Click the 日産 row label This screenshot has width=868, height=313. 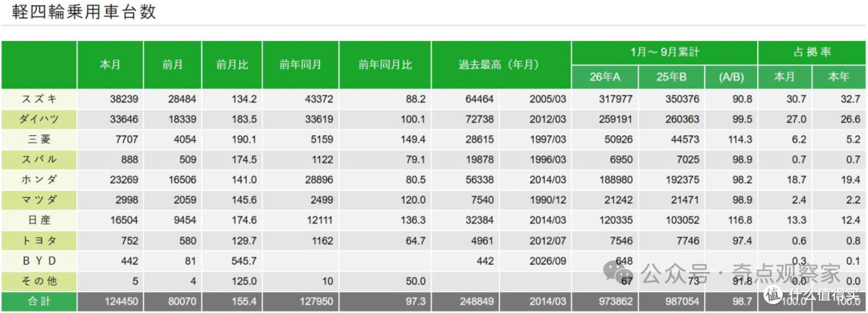(39, 220)
